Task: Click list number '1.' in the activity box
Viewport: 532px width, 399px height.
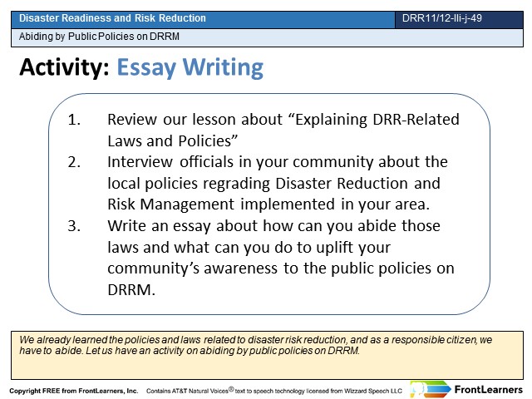Action: click(74, 120)
